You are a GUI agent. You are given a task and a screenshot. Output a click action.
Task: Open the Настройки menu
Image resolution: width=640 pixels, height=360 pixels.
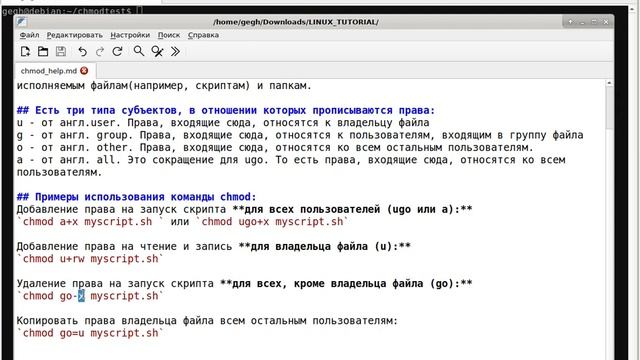point(130,35)
